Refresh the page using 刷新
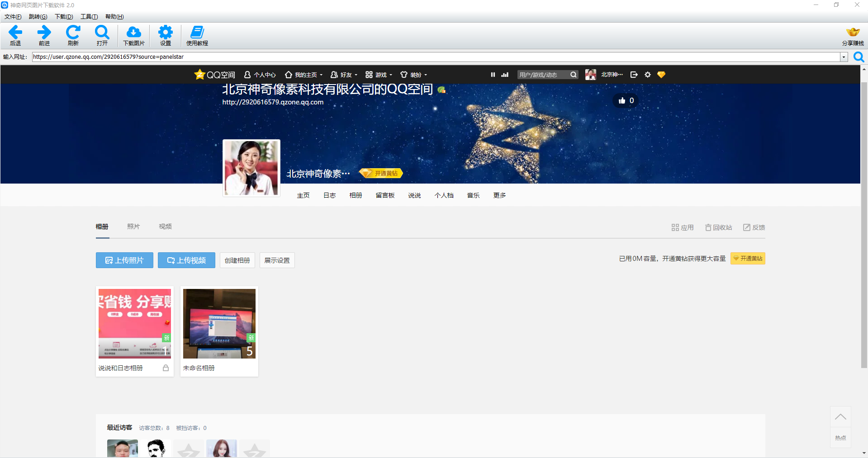 [x=73, y=35]
